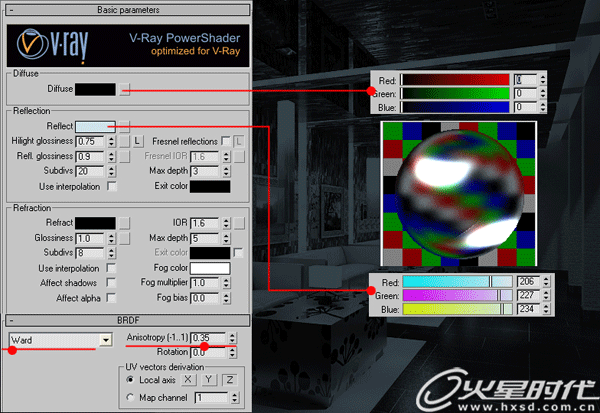Choose the Z local axis button
The width and height of the screenshot is (600, 413).
coord(230,380)
